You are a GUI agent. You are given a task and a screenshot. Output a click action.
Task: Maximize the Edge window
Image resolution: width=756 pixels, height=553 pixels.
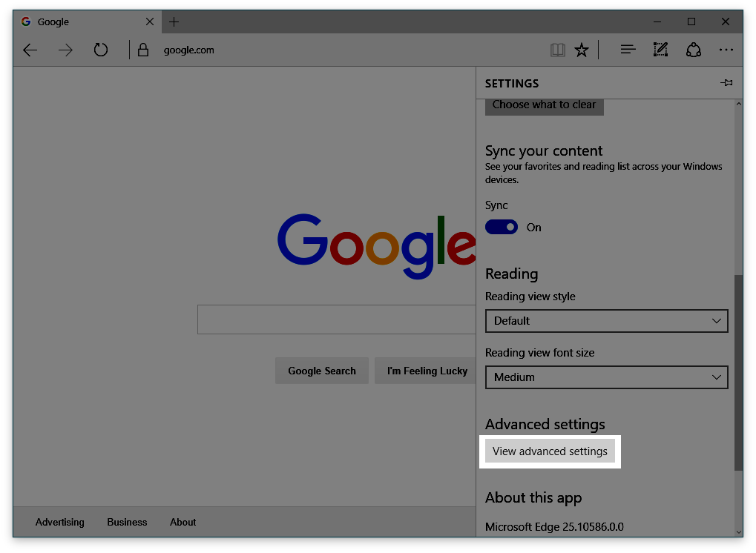coord(691,21)
